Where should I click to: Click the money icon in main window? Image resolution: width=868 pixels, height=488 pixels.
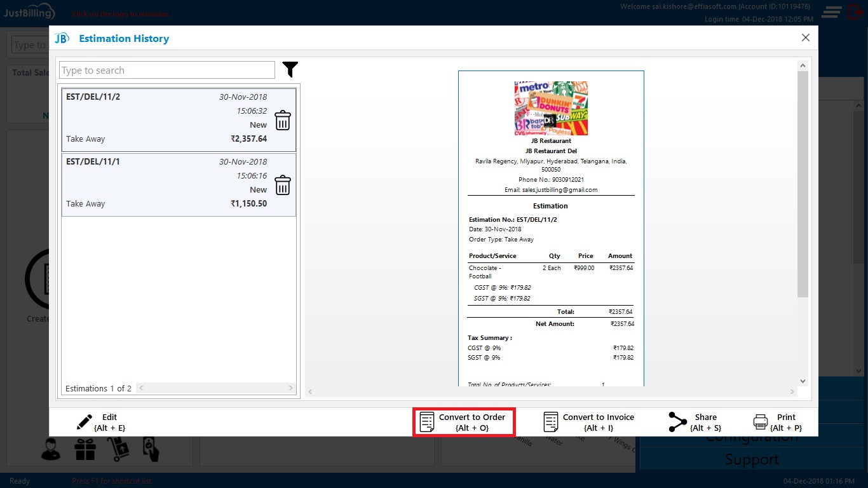(x=150, y=449)
